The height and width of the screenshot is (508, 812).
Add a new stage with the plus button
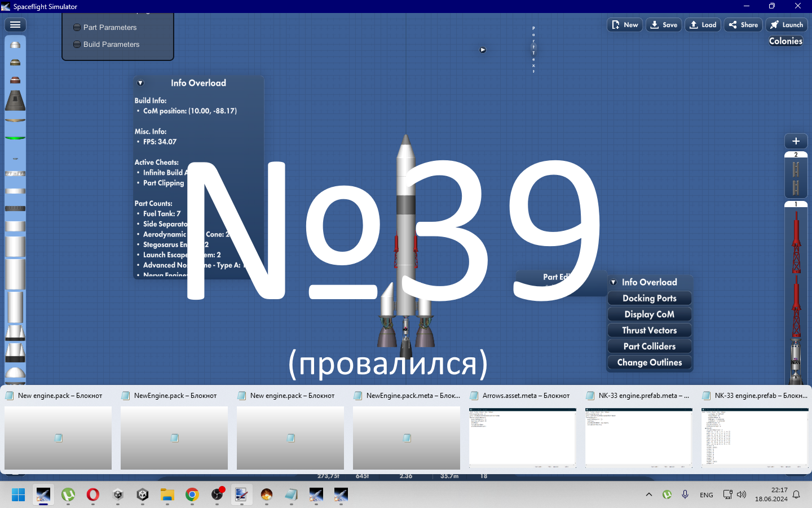point(796,141)
